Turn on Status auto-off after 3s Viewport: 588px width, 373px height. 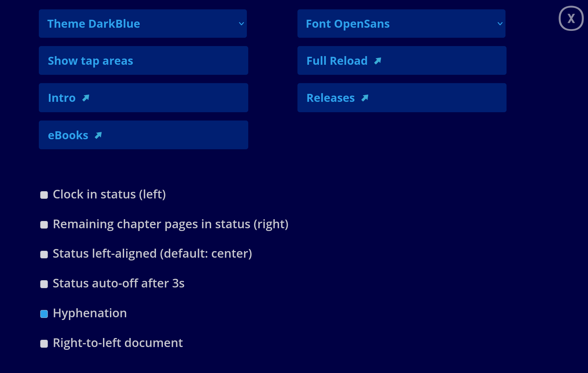coord(44,284)
